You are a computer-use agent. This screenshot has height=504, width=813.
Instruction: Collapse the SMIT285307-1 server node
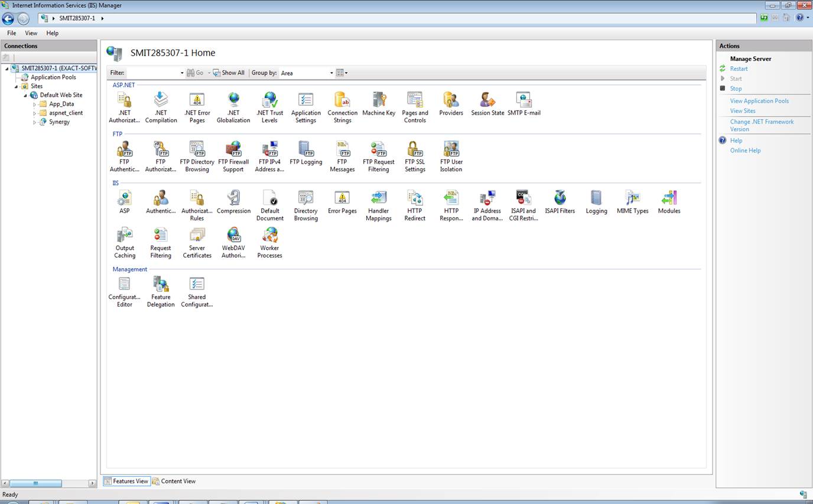(x=7, y=69)
